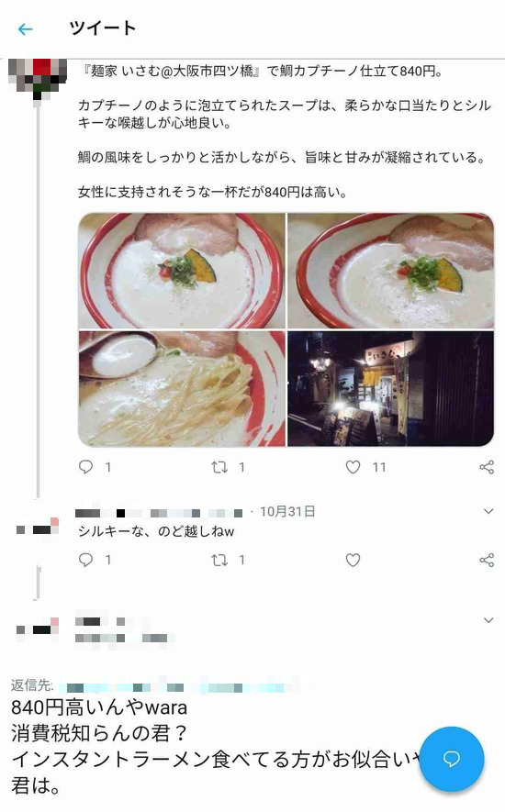The image size is (505, 812).
Task: Open top-left ramen bowl photo
Action: tap(182, 271)
